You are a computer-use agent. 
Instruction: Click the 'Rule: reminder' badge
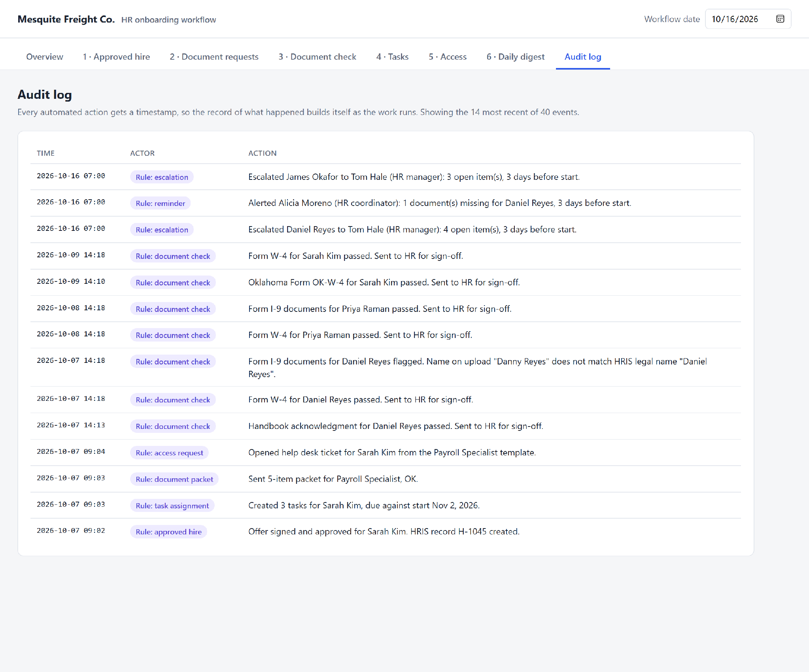click(160, 203)
